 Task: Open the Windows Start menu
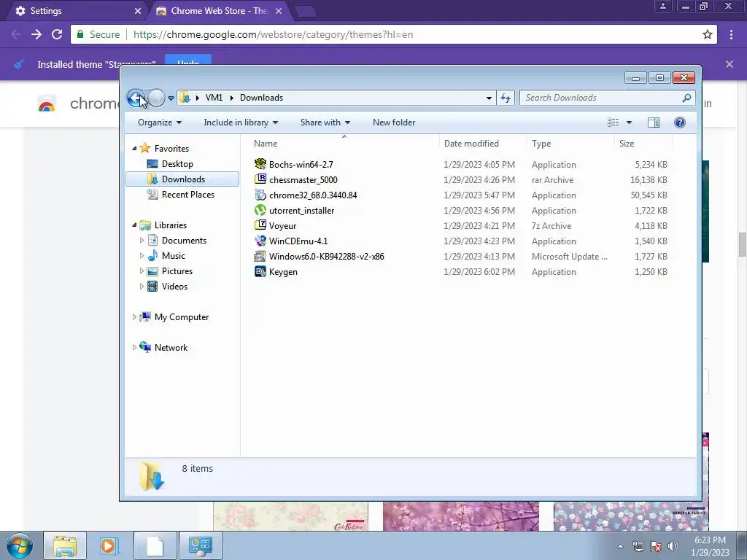tap(20, 545)
